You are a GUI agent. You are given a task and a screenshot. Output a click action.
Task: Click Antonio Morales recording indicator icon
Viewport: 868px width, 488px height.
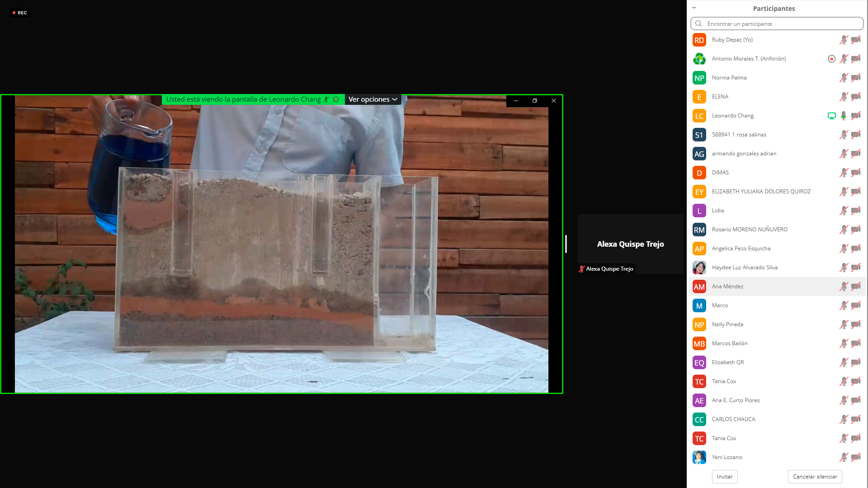pos(831,59)
